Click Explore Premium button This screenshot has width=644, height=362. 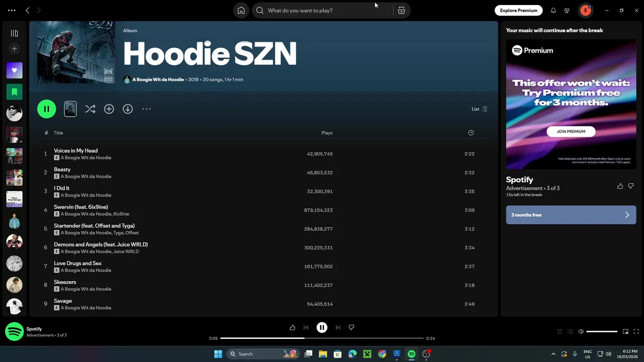(518, 11)
